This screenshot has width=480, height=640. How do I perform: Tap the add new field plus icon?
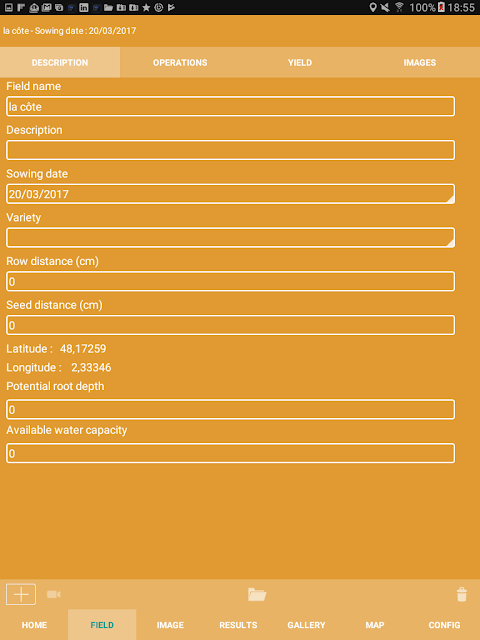pos(21,594)
